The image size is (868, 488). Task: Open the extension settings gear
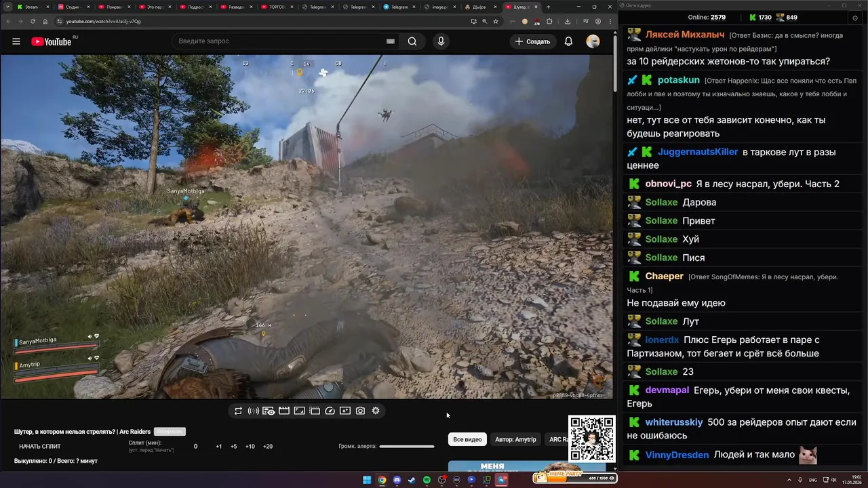(376, 411)
